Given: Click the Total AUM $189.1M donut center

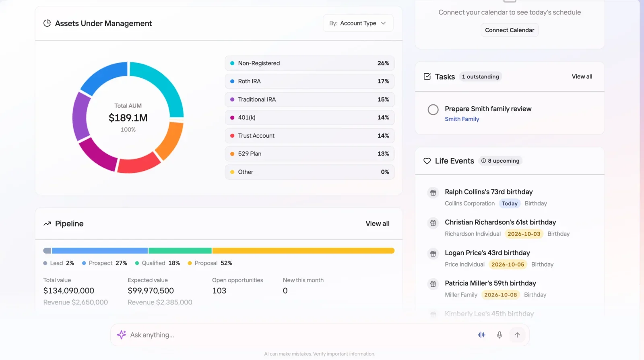Looking at the screenshot, I should [128, 118].
